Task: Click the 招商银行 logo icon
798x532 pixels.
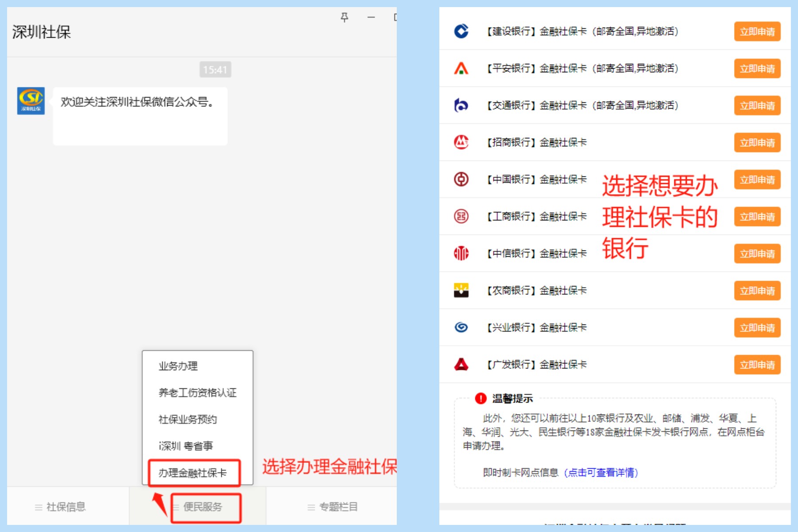Action: [x=461, y=142]
